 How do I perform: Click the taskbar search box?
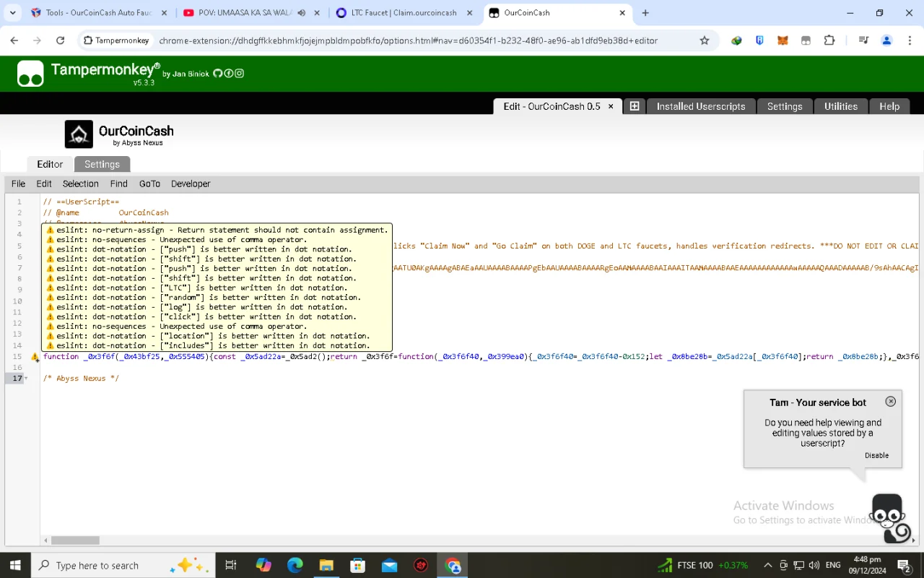123,565
